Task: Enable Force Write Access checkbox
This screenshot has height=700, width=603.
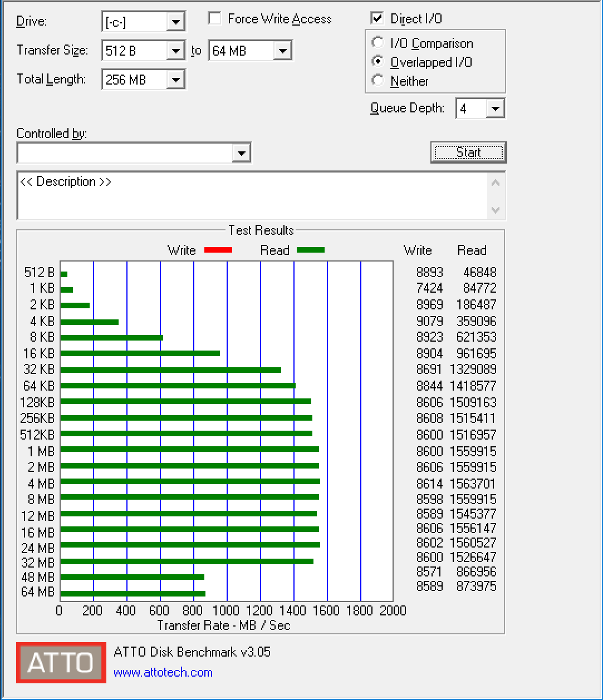Action: pyautogui.click(x=214, y=19)
